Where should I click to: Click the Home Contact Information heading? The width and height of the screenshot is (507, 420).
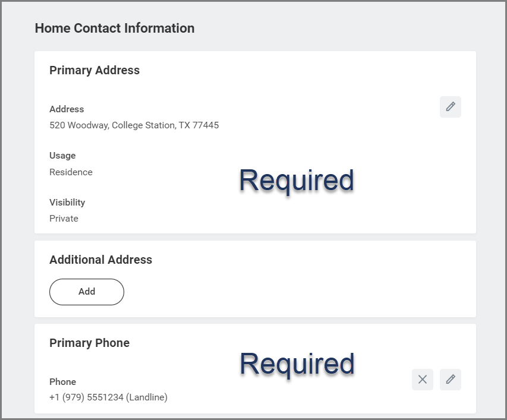tap(114, 29)
